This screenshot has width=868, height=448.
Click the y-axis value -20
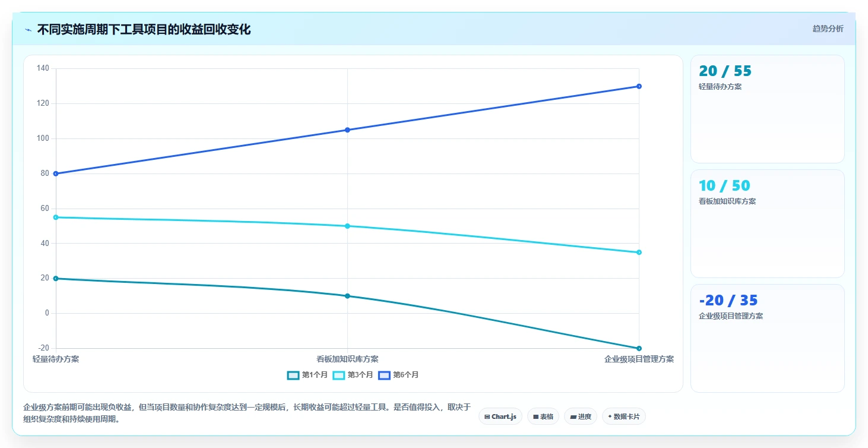click(43, 348)
